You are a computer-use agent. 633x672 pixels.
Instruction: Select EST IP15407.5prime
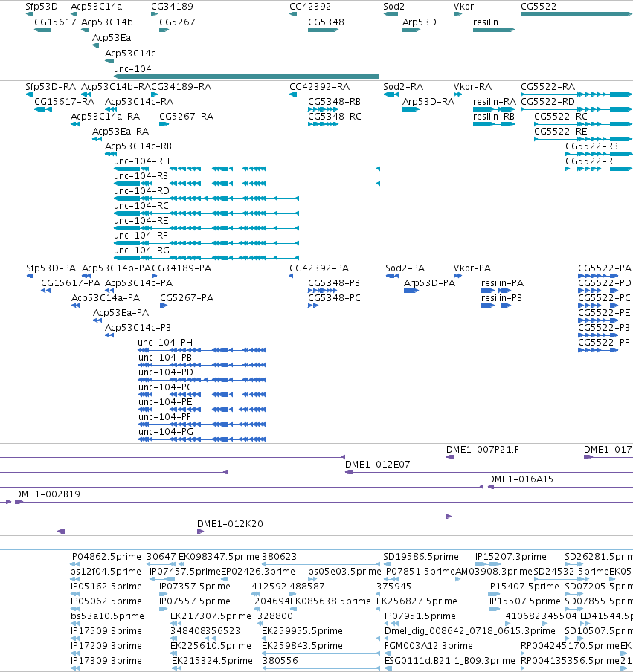494,594
